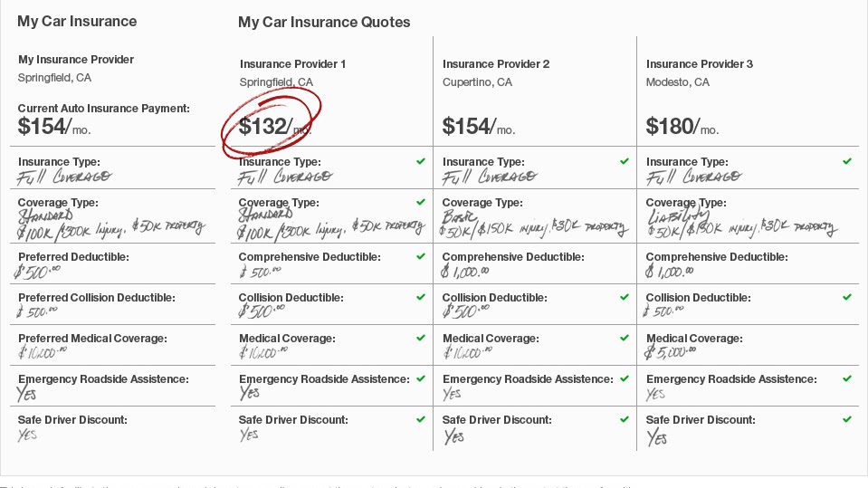Viewport: 868px width, 488px height.
Task: Click Provider 2's $154/mo. quote price
Action: [478, 126]
